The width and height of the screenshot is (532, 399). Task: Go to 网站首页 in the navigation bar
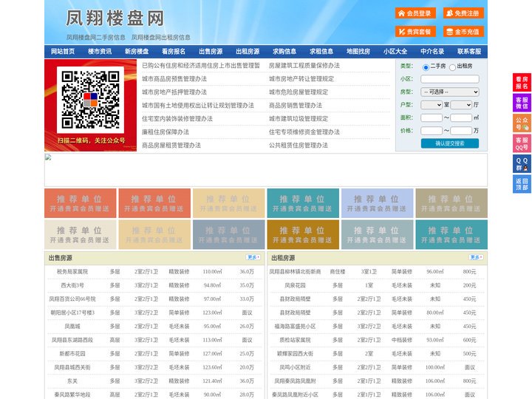[63, 52]
